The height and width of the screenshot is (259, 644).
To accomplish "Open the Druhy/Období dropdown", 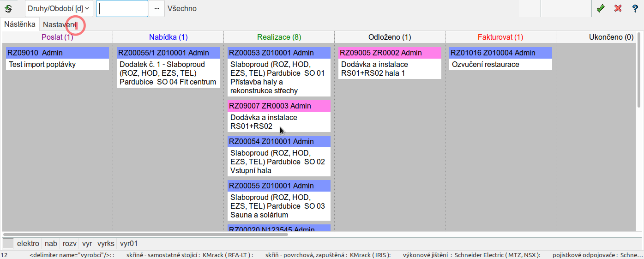I will (59, 8).
